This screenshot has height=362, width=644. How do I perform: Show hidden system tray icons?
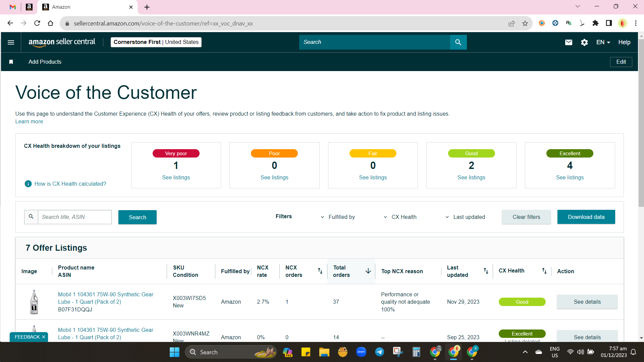[525, 352]
